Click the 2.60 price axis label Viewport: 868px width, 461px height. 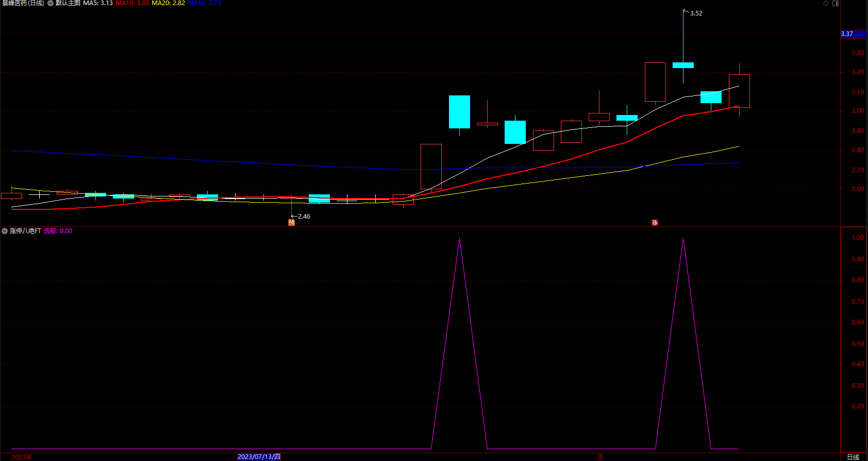click(x=858, y=189)
